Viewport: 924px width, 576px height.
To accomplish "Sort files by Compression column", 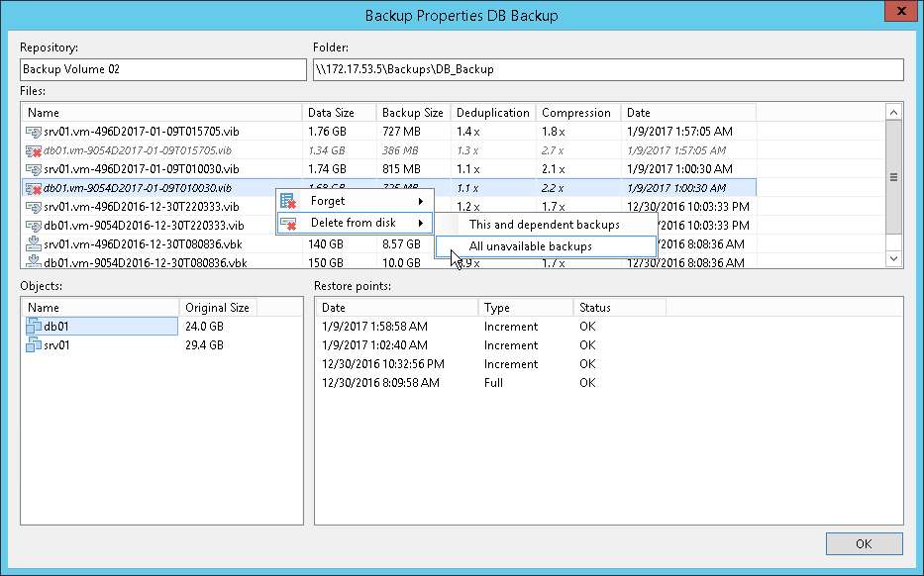I will (x=578, y=113).
